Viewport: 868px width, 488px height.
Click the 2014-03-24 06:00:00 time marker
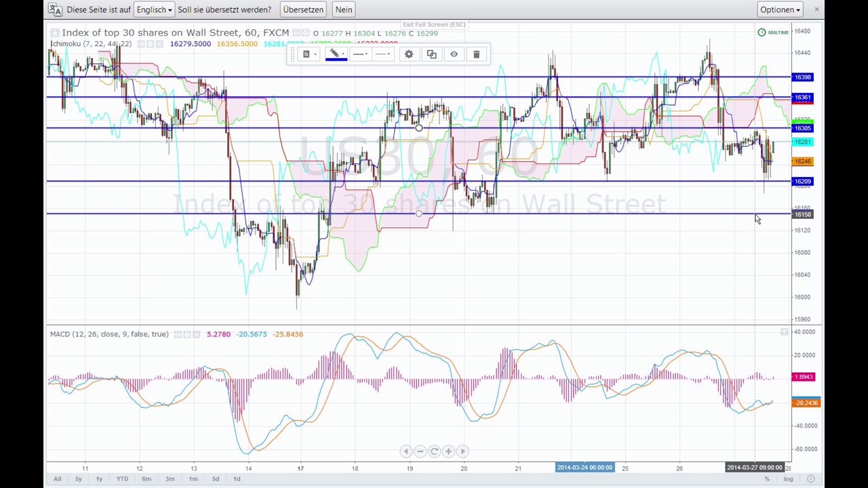(585, 468)
